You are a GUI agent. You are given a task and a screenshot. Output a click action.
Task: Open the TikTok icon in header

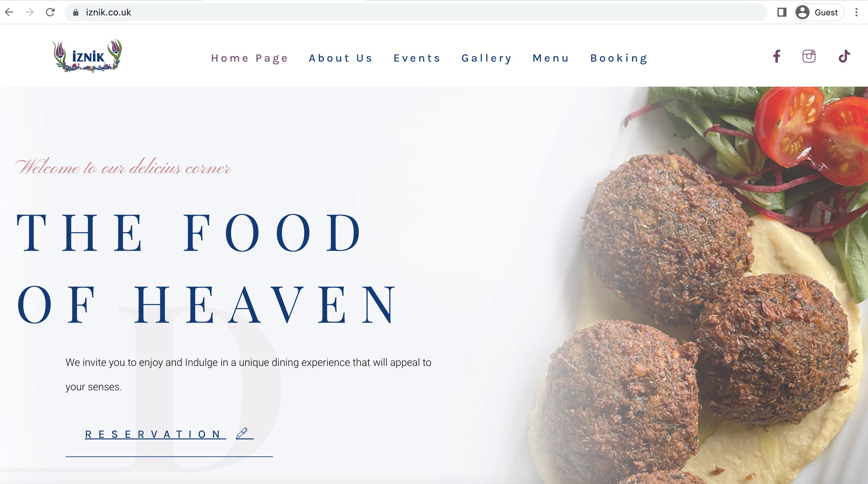[844, 56]
